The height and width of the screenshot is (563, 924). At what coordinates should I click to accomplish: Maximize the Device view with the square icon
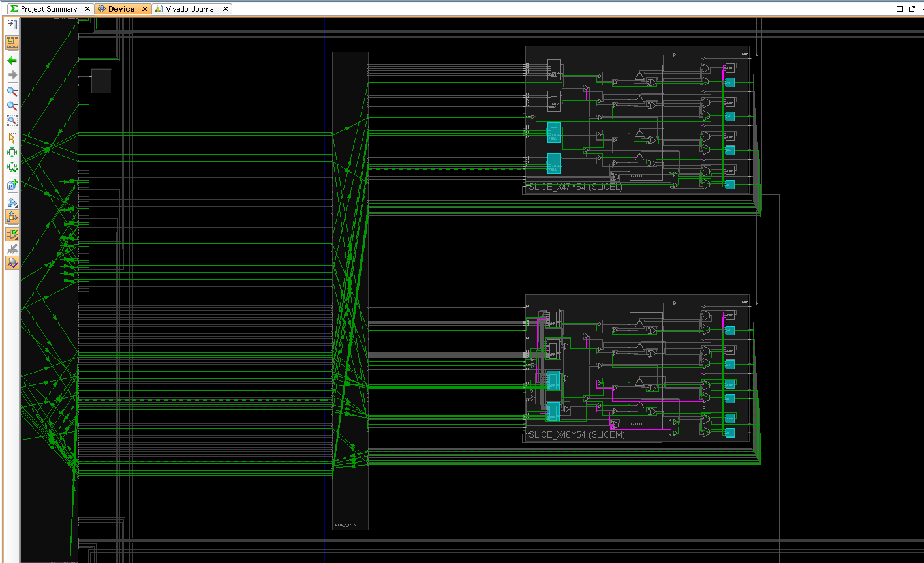pyautogui.click(x=899, y=8)
